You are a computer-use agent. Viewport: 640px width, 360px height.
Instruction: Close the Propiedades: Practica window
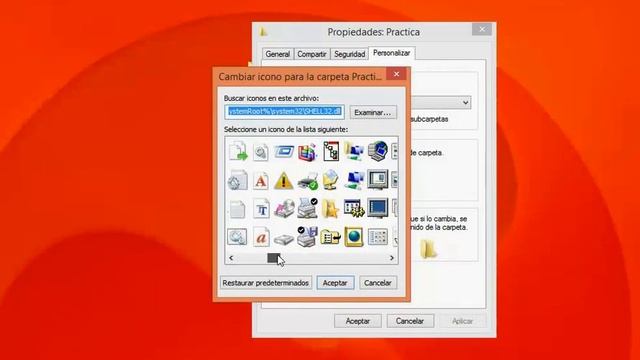(482, 29)
